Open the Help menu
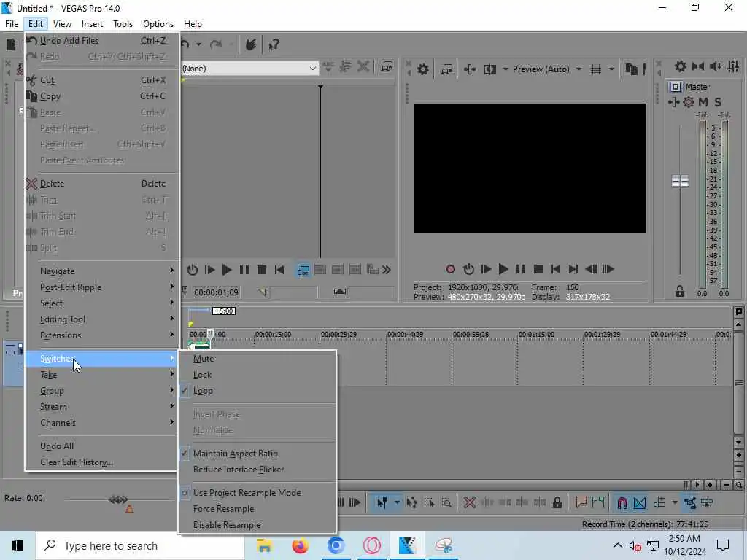 (x=193, y=24)
